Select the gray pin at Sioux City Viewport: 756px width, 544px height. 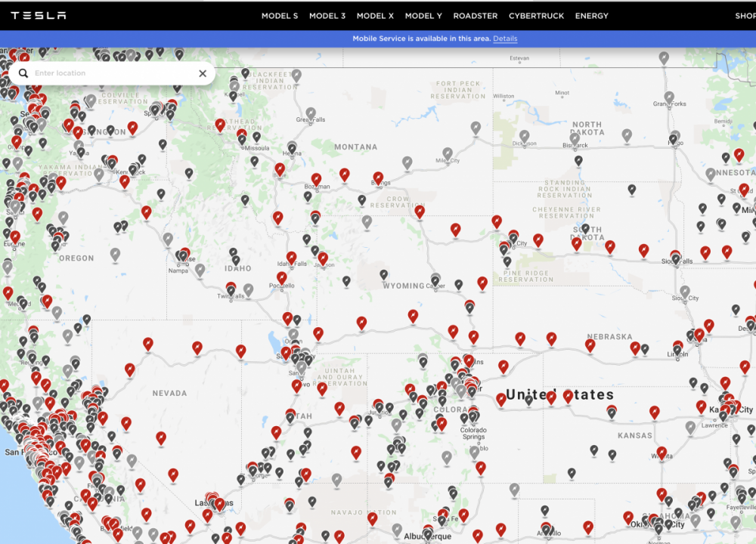click(685, 291)
